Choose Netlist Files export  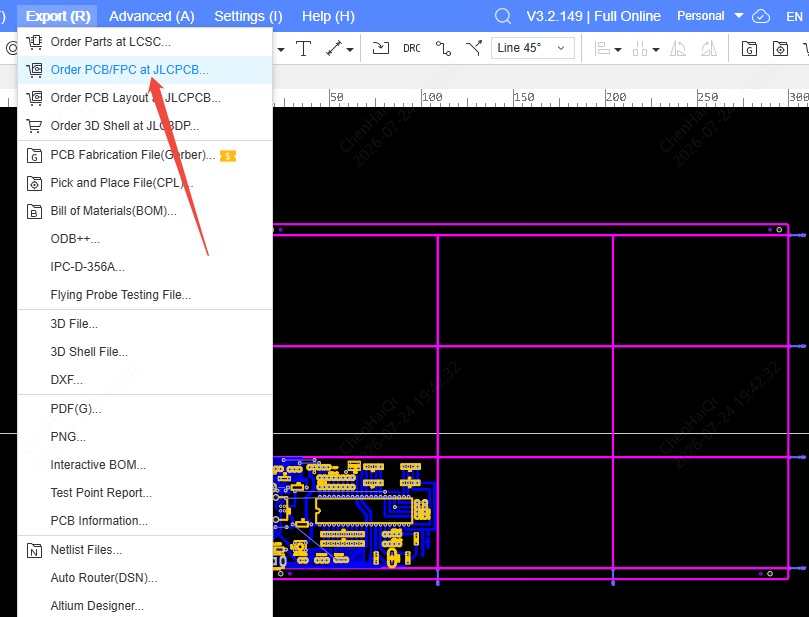point(145,550)
